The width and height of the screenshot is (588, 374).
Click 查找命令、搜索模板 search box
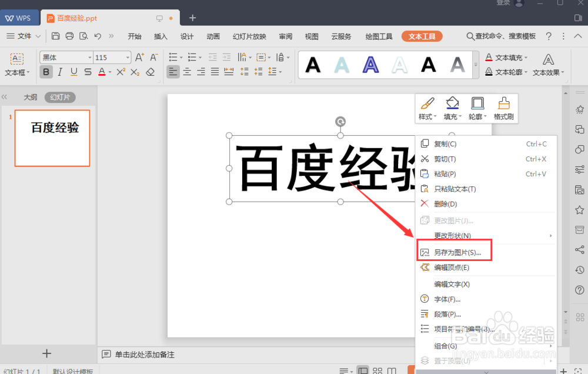pyautogui.click(x=501, y=36)
